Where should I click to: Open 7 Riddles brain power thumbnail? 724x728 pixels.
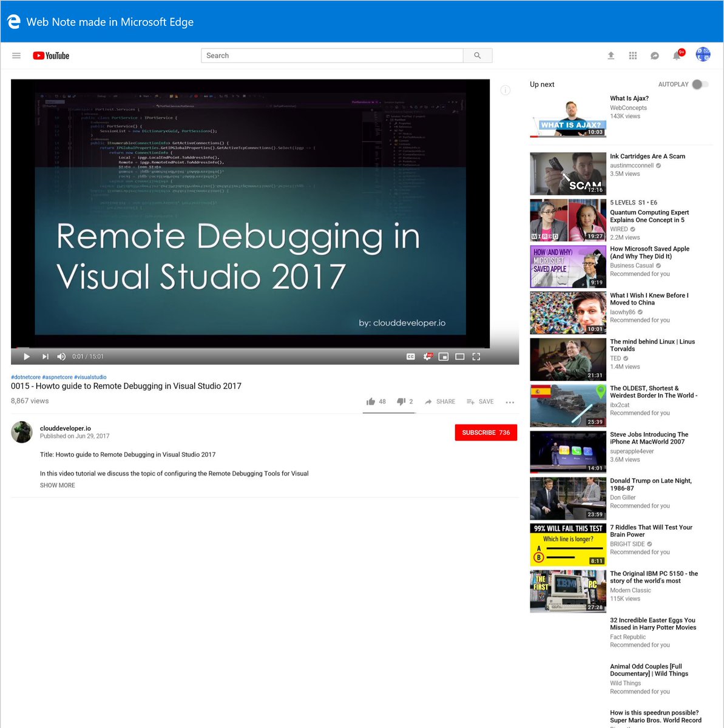[568, 545]
